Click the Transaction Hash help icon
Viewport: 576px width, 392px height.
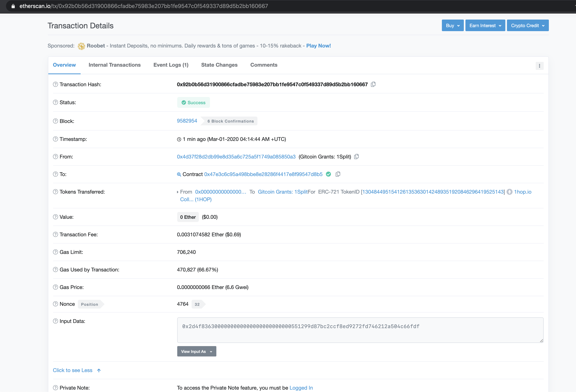[55, 84]
